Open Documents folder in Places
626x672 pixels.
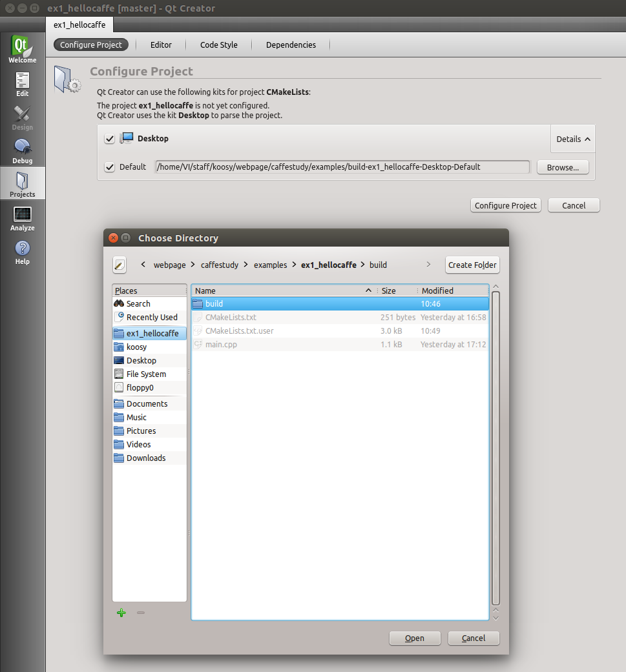[149, 404]
